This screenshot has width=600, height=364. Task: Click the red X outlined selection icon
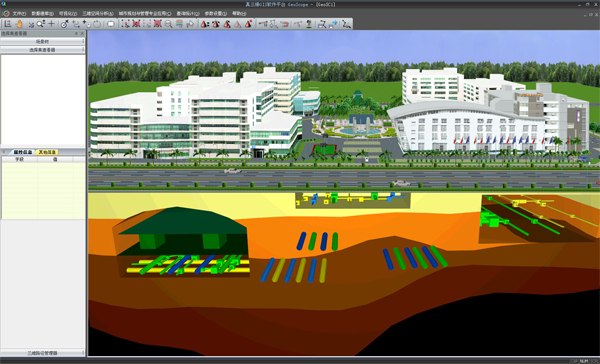[136, 24]
